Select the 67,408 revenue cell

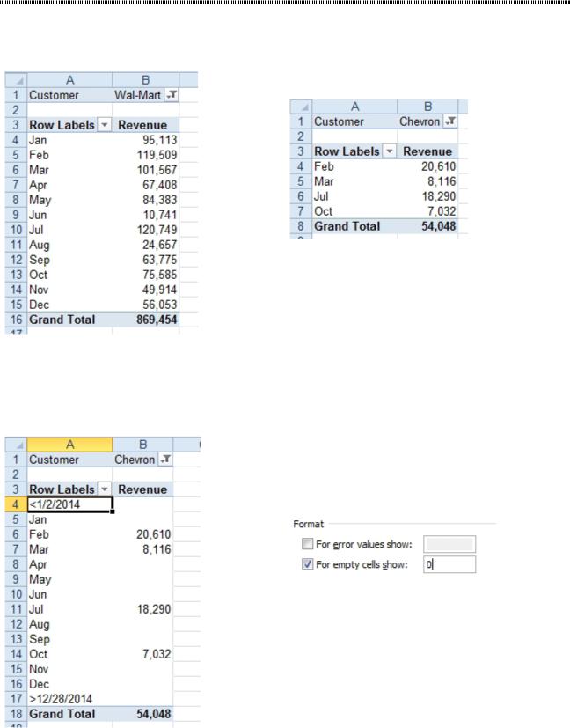tap(146, 185)
